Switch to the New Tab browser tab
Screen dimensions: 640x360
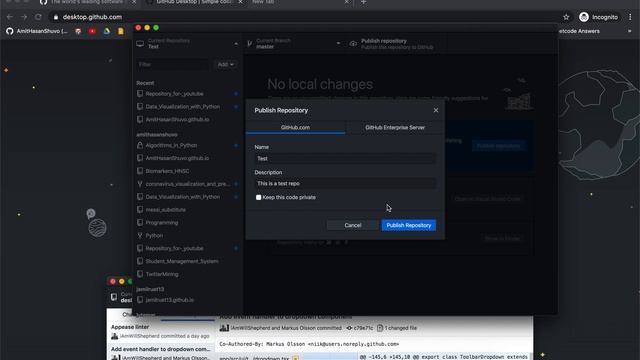(x=299, y=2)
